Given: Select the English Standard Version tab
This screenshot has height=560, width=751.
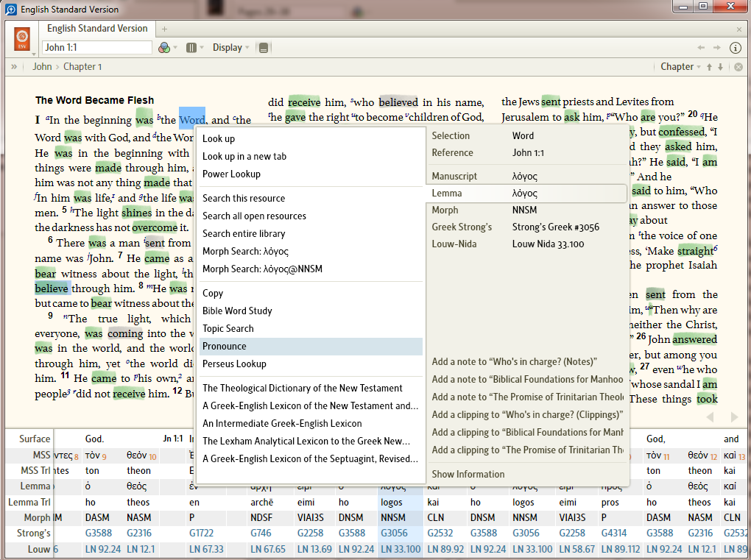Looking at the screenshot, I should coord(97,28).
